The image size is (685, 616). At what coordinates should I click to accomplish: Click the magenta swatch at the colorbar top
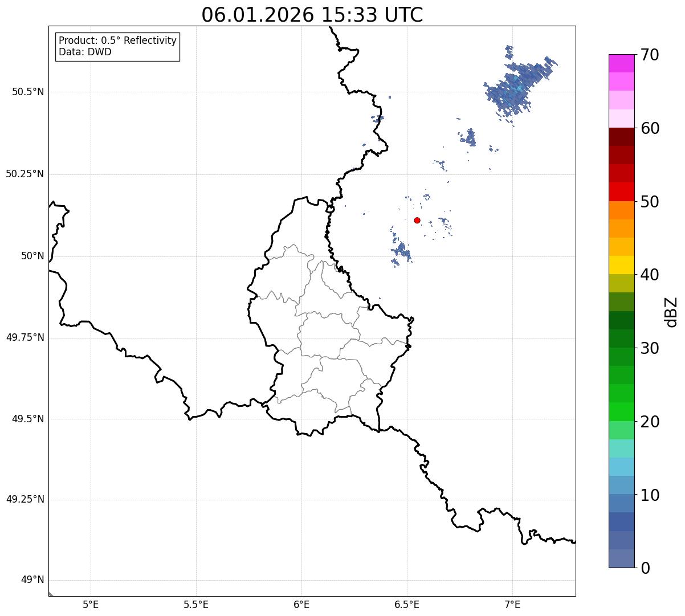622,63
